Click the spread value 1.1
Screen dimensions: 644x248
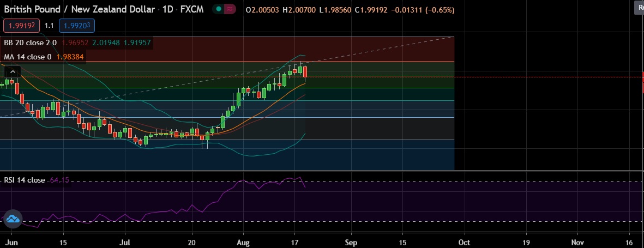49,26
